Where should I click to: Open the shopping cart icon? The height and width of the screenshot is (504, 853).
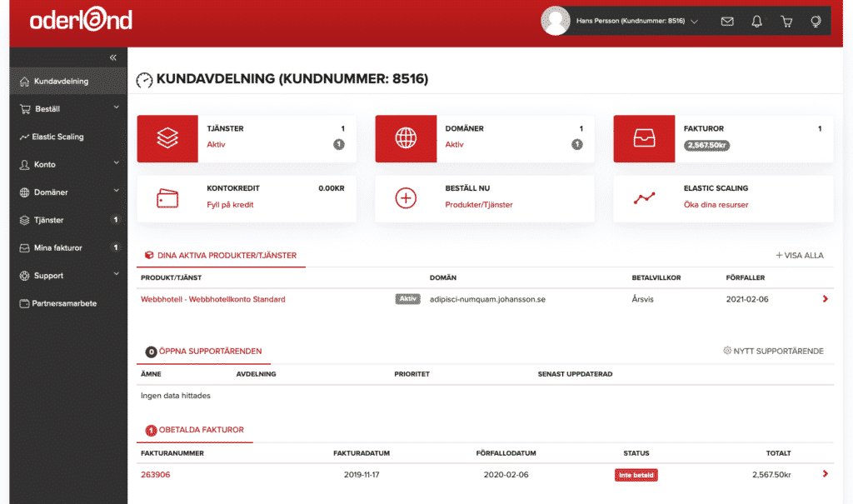[x=786, y=22]
